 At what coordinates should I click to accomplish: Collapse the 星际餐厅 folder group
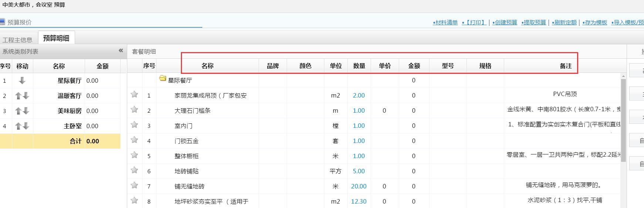coord(162,78)
